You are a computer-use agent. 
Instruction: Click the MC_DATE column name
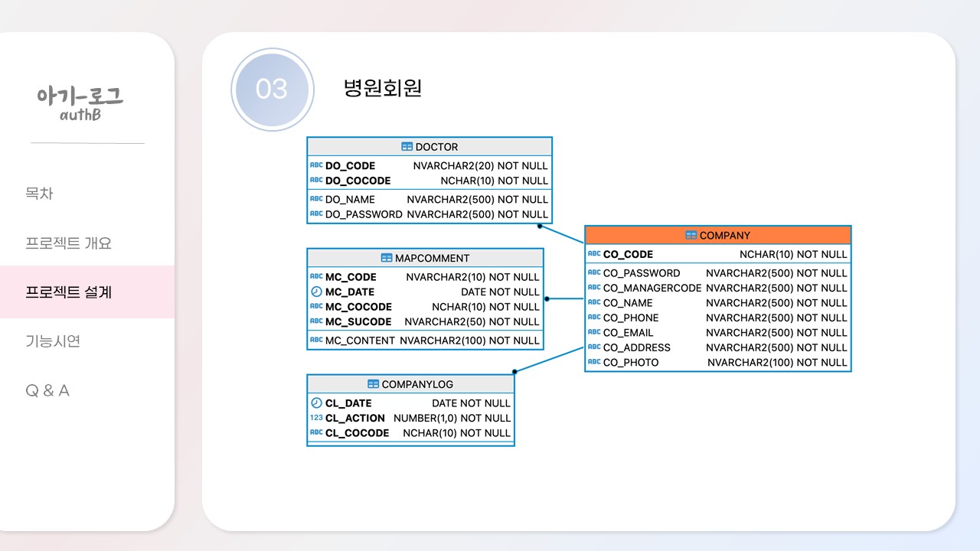[x=350, y=292]
